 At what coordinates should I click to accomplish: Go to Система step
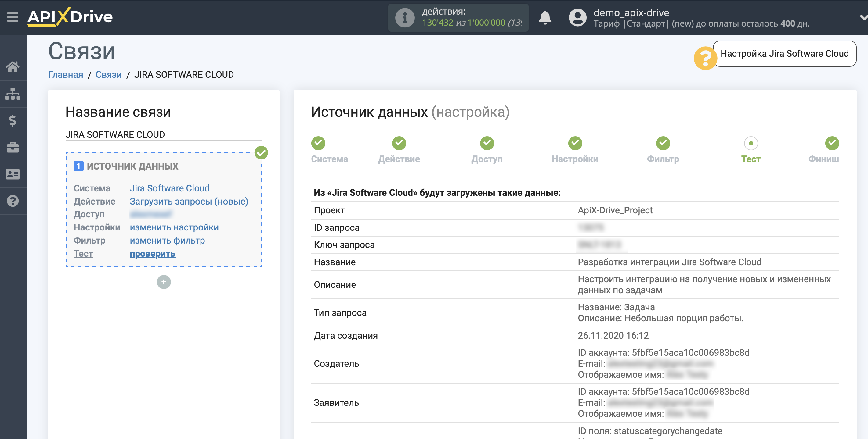click(x=329, y=159)
